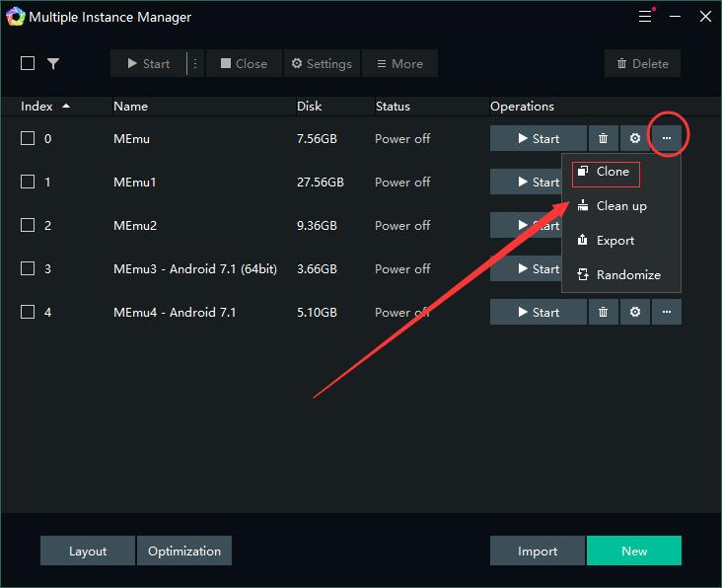This screenshot has height=588, width=722.
Task: Choose Clone from the context menu
Action: [612, 172]
